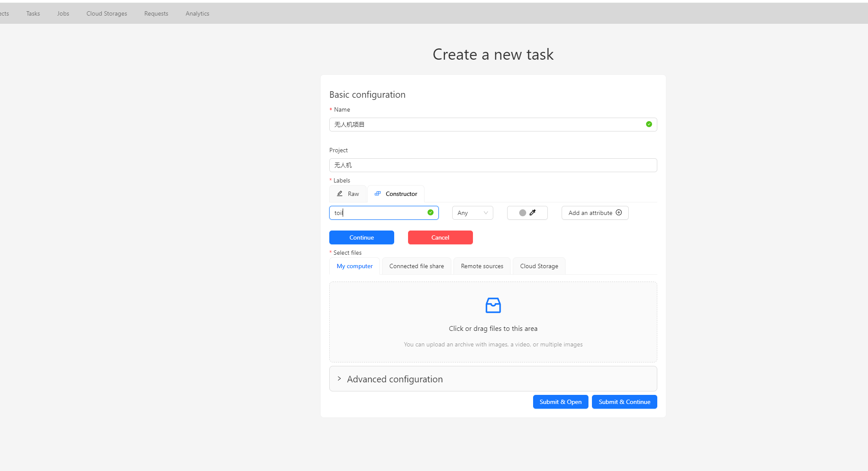Click the green checkmark in Name field

click(x=649, y=124)
